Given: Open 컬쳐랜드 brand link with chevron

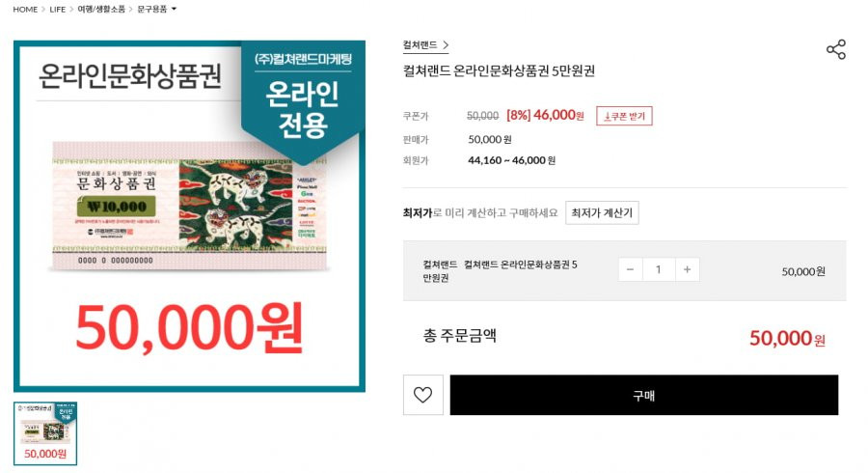Looking at the screenshot, I should 425,45.
